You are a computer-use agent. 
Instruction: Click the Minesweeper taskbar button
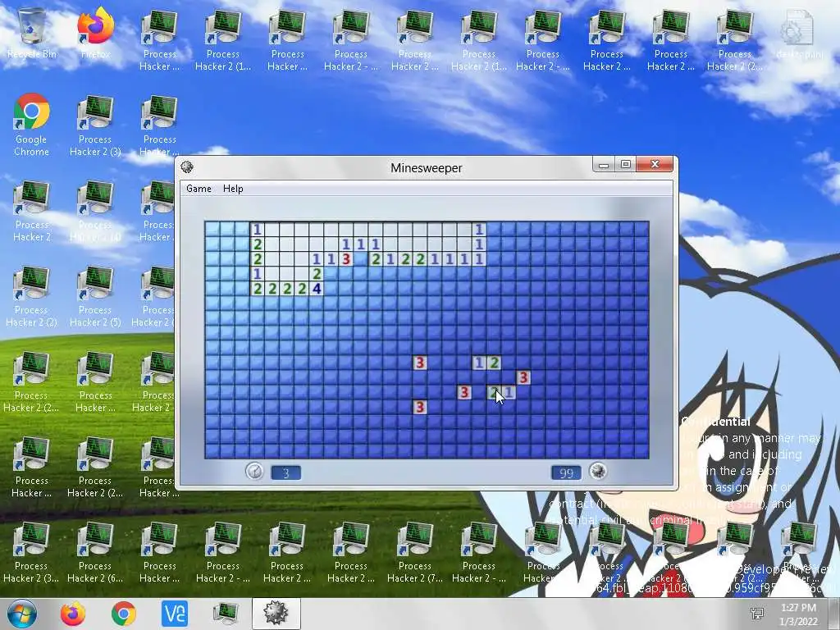click(276, 614)
